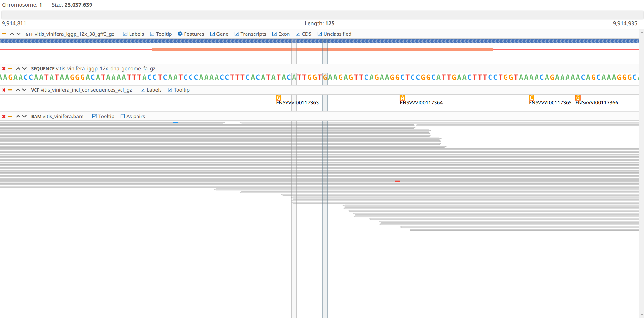
Task: Click the orange exon feature bar
Action: pyautogui.click(x=322, y=50)
